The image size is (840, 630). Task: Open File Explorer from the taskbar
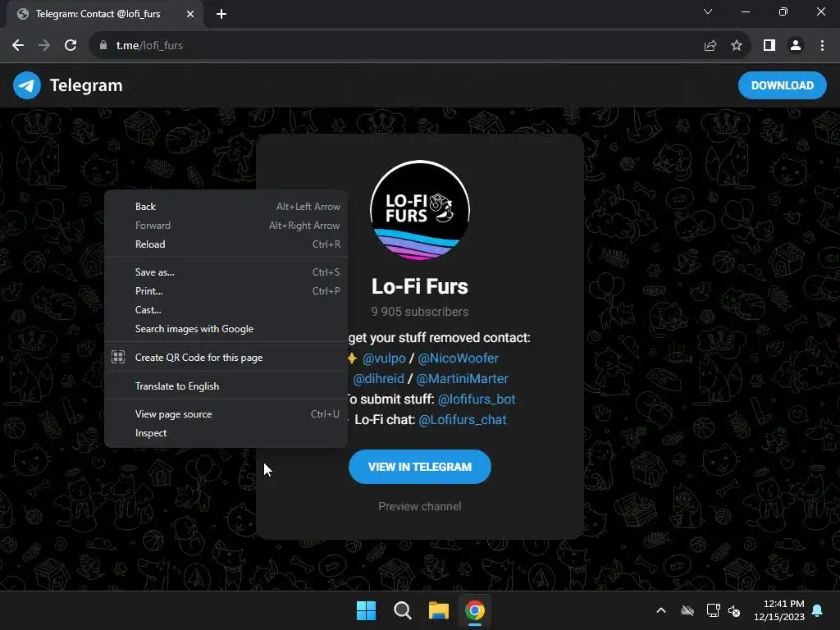click(439, 610)
